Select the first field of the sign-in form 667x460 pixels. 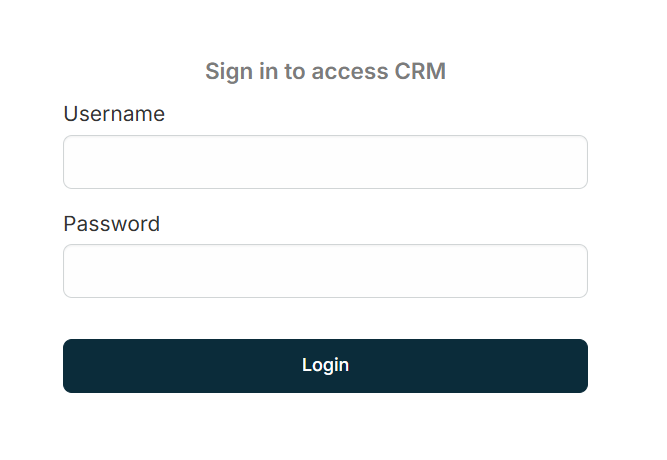[325, 162]
